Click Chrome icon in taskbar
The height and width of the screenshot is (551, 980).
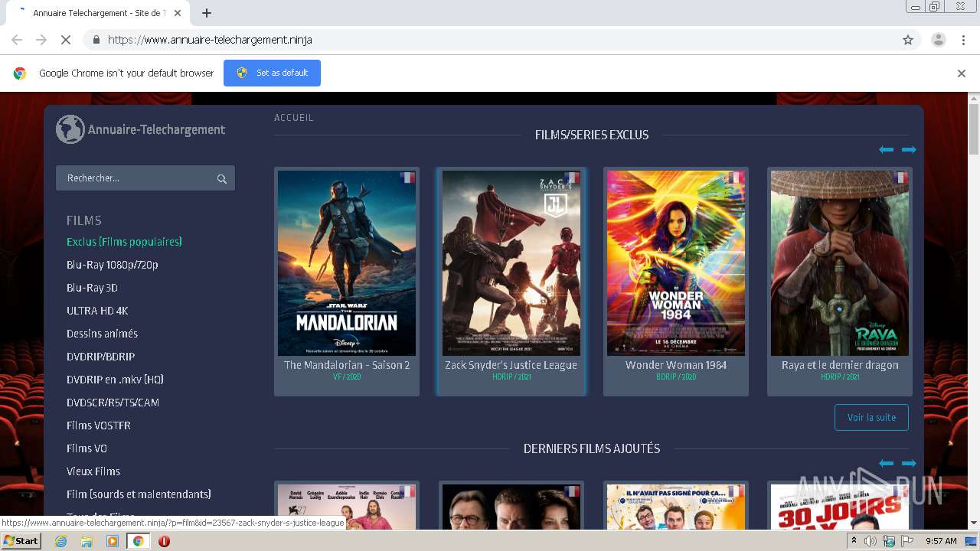tap(139, 541)
